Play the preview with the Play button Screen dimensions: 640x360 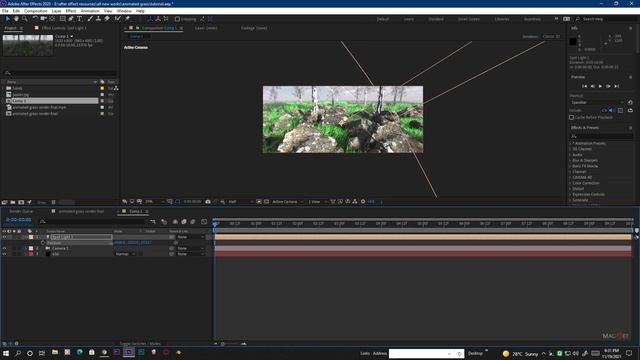tap(600, 86)
